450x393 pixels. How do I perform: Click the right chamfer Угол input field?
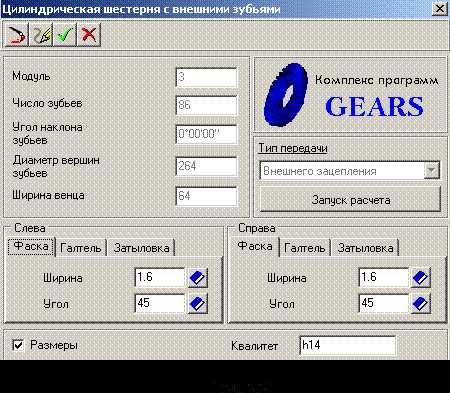(x=384, y=303)
